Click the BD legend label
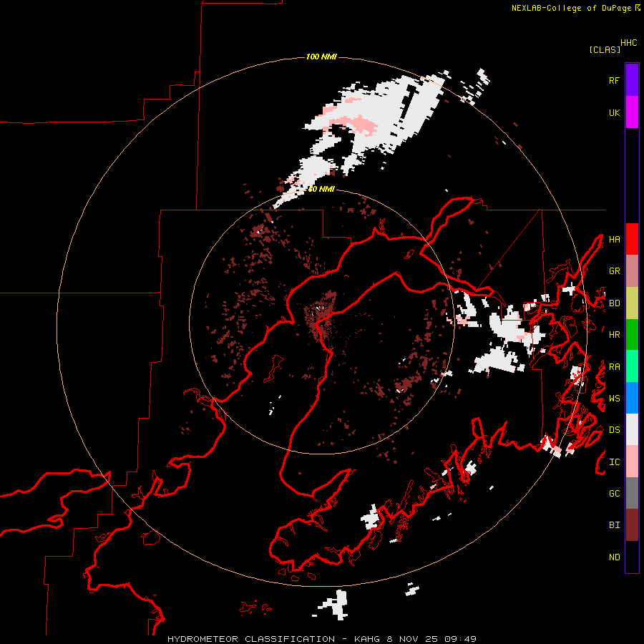The image size is (644, 644). 614,303
